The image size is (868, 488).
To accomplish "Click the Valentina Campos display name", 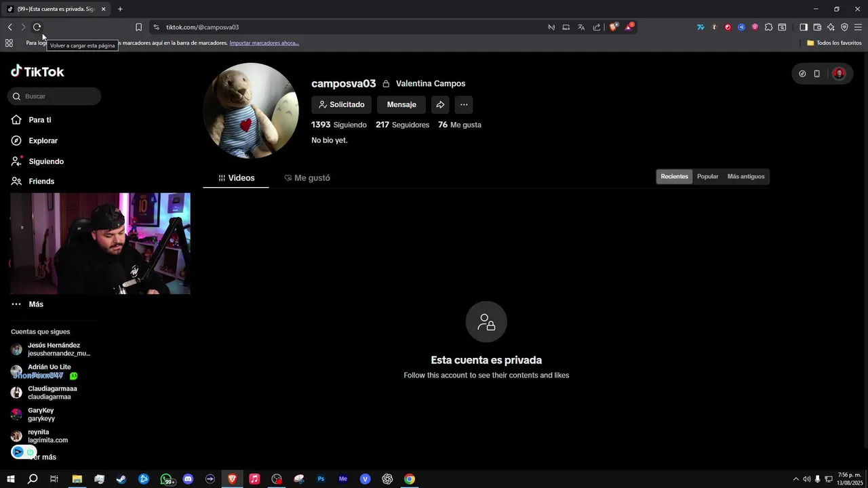I will [431, 83].
